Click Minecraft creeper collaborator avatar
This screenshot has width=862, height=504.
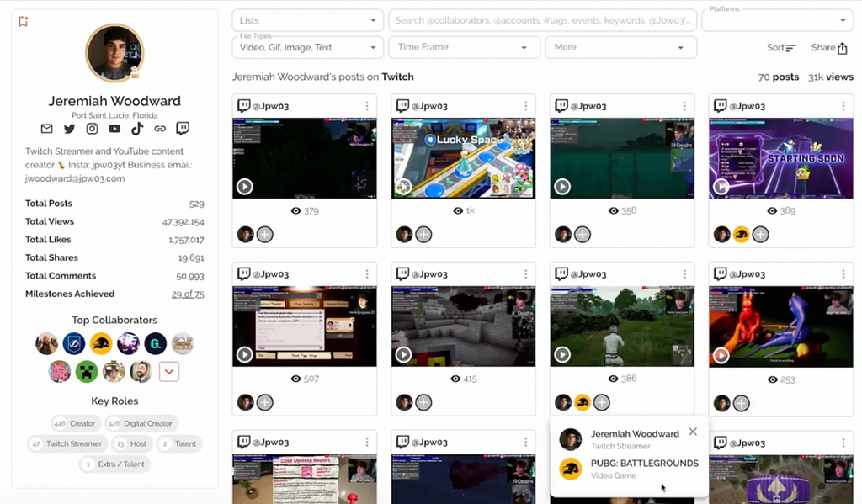pyautogui.click(x=87, y=372)
